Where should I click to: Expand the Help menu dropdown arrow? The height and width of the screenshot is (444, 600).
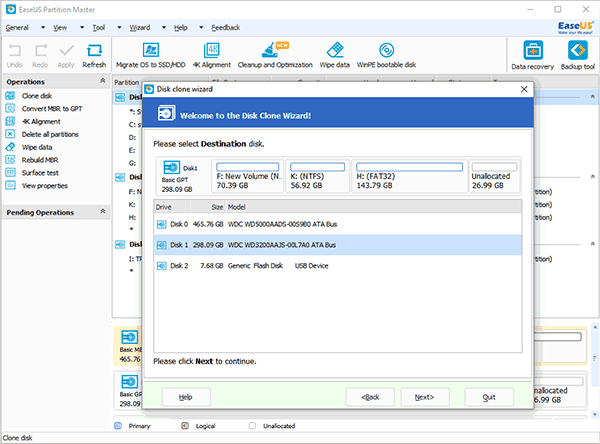point(201,28)
